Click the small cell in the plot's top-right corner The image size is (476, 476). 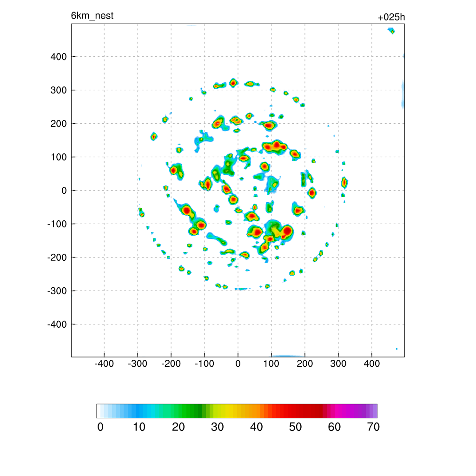click(391, 31)
